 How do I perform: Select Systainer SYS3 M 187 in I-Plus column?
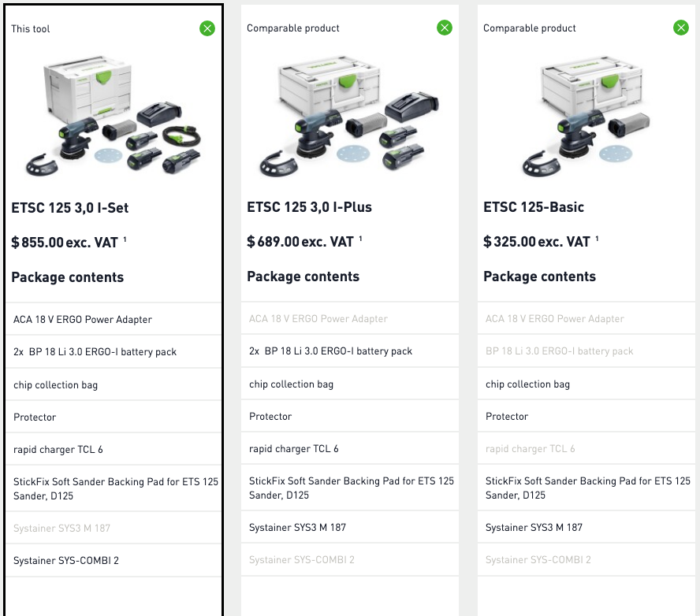[x=297, y=527]
